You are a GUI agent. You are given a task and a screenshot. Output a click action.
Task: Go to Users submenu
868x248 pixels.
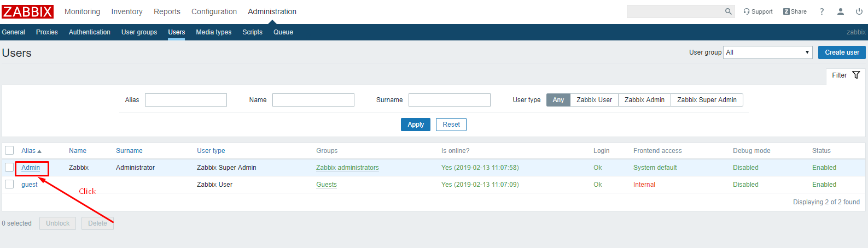(x=176, y=32)
